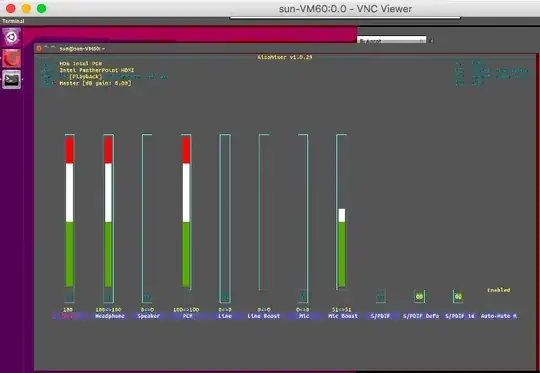Image resolution: width=540 pixels, height=373 pixels.
Task: Click the Speaker value 0<>0
Action: click(x=147, y=309)
